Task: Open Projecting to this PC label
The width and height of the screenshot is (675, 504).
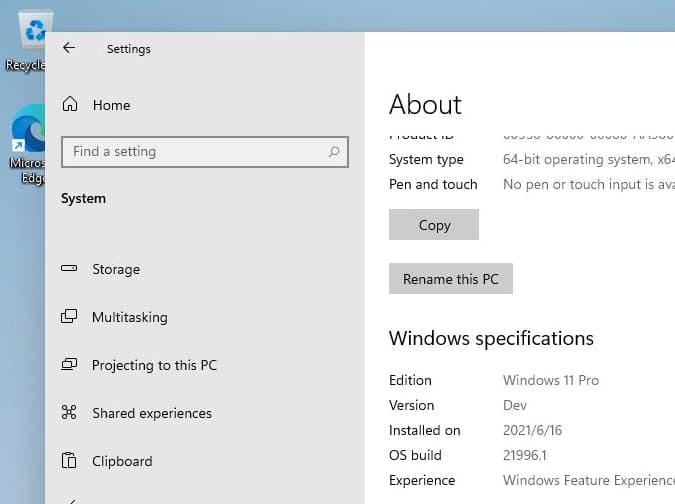Action: coord(154,365)
